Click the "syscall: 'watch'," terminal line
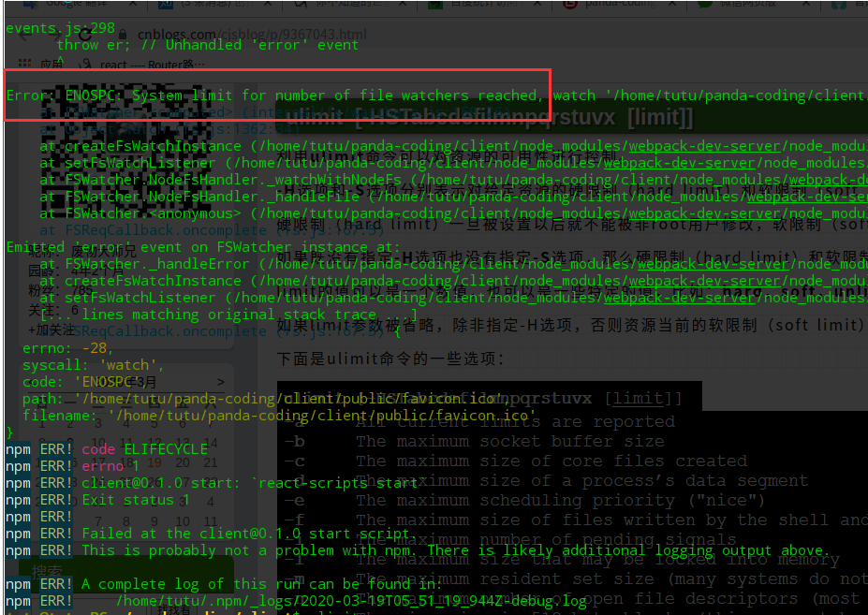The image size is (868, 615). click(x=93, y=365)
